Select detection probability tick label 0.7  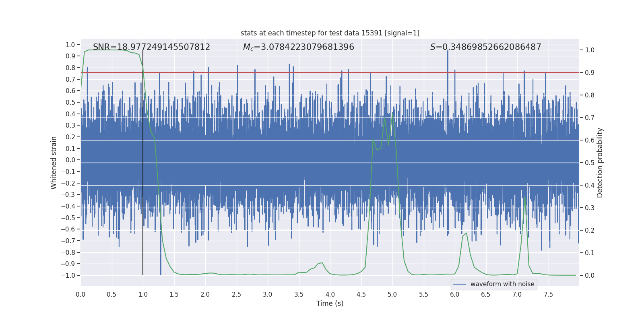point(590,118)
